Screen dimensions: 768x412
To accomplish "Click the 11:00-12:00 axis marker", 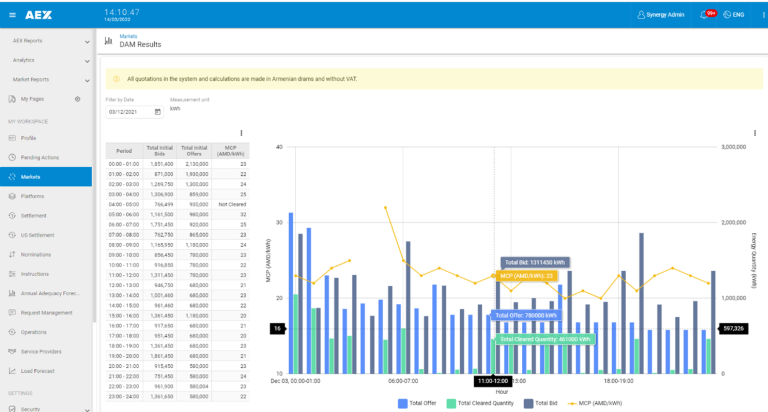I will click(x=493, y=381).
